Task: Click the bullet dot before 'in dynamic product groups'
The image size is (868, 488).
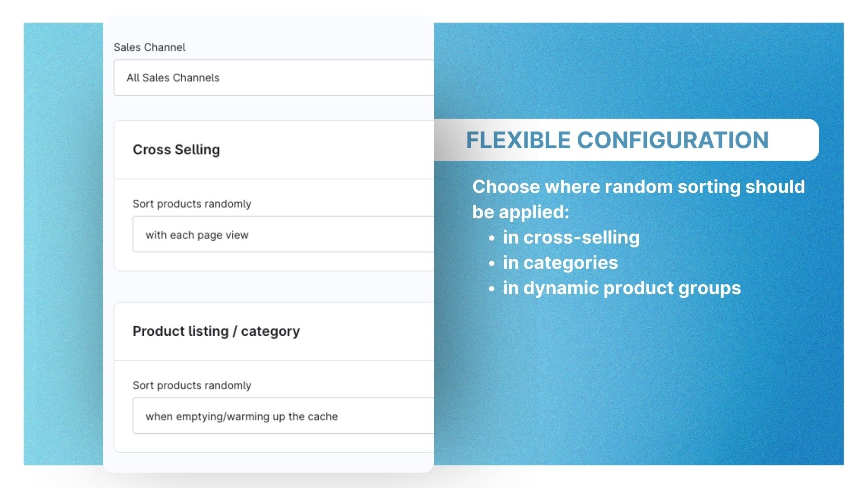Action: (x=492, y=289)
